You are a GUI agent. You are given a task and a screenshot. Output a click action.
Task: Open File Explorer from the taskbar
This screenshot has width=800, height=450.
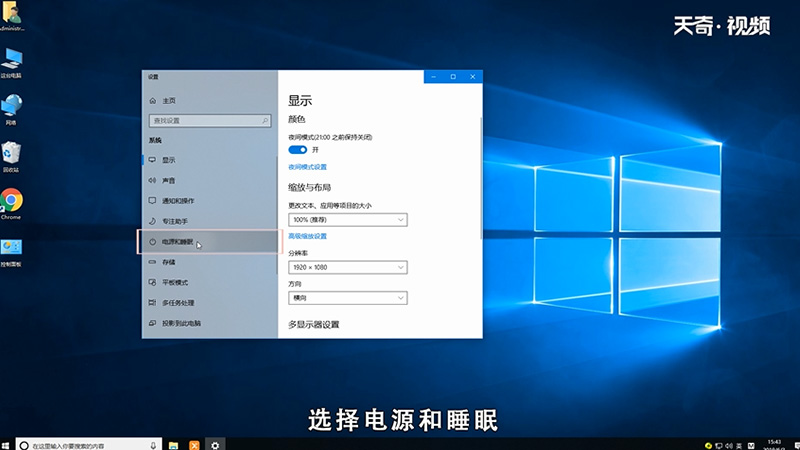coord(173,445)
